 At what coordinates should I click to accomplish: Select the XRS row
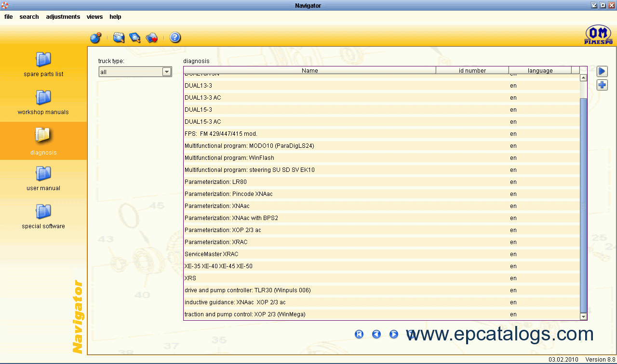[382, 278]
